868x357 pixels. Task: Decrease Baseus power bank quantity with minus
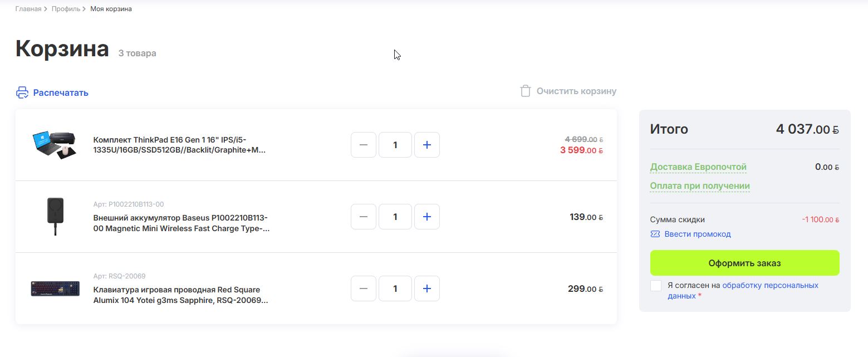pos(364,217)
